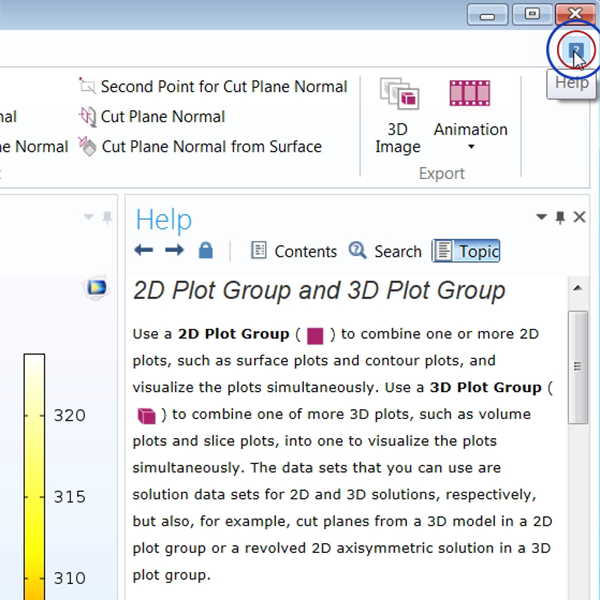Viewport: 600px width, 600px height.
Task: Click the Help scrollbar up arrow
Action: [x=577, y=290]
